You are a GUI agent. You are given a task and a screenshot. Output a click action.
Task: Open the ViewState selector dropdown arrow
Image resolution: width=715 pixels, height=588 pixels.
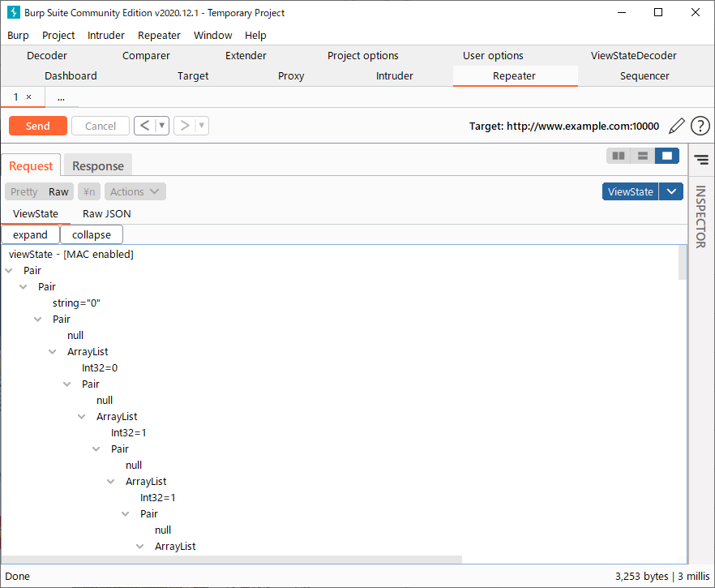(671, 191)
